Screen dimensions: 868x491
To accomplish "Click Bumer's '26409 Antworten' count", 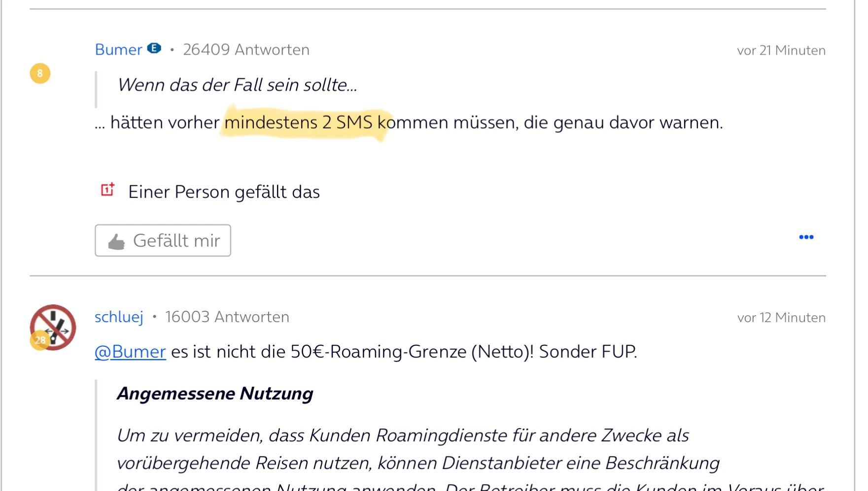I will click(x=246, y=50).
